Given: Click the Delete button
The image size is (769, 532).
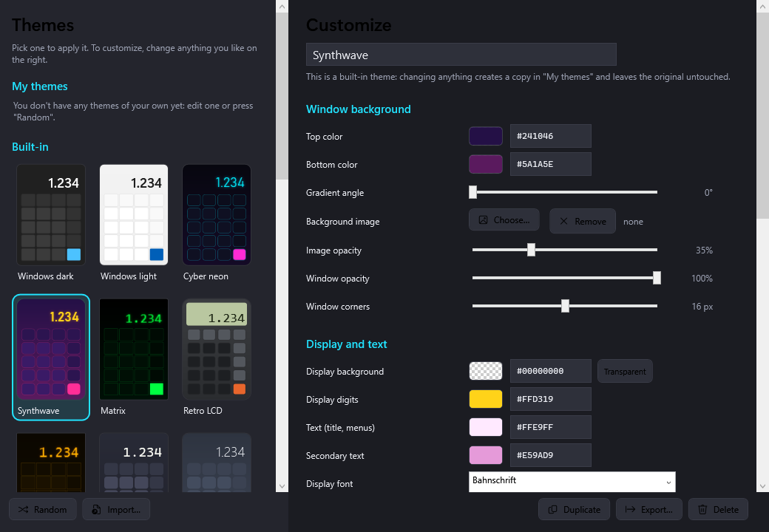Looking at the screenshot, I should point(719,510).
